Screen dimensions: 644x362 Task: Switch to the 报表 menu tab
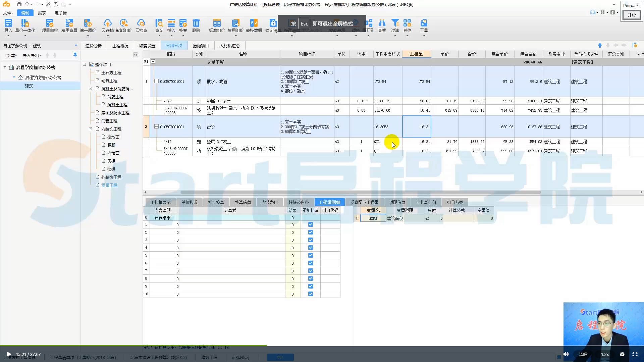(x=42, y=13)
